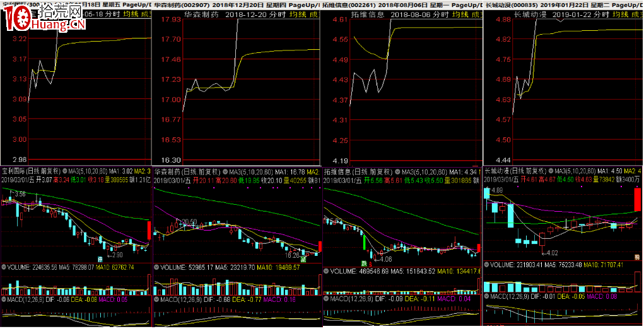Click the green 跌 marker on 拓维信息 chart
644x329 pixels.
364,263
